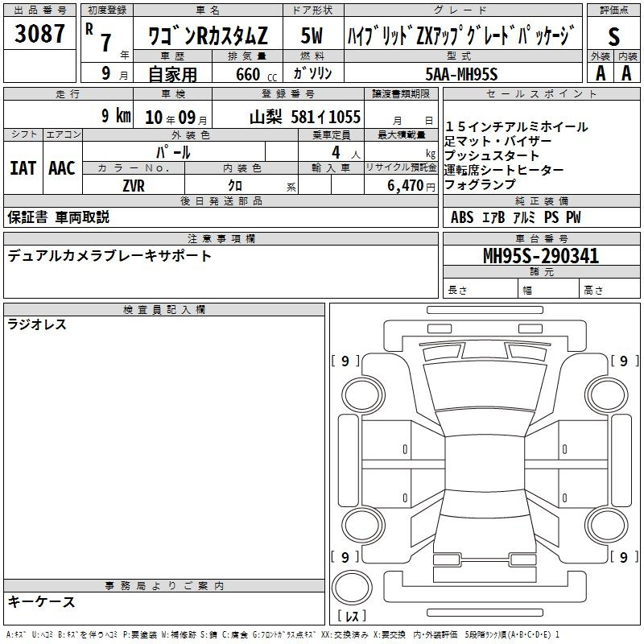
Task: Click the overall evaluation score S
Action: click(614, 36)
